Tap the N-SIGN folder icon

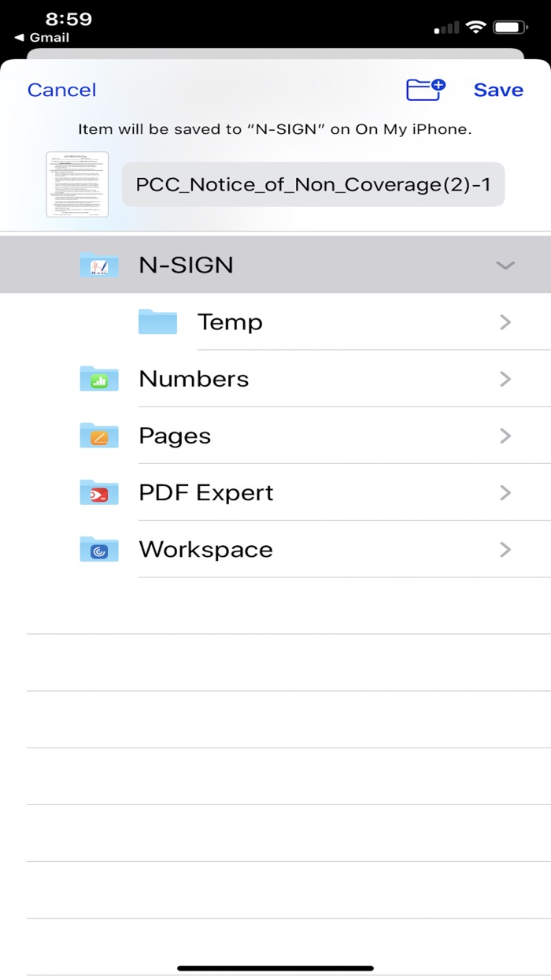(99, 265)
